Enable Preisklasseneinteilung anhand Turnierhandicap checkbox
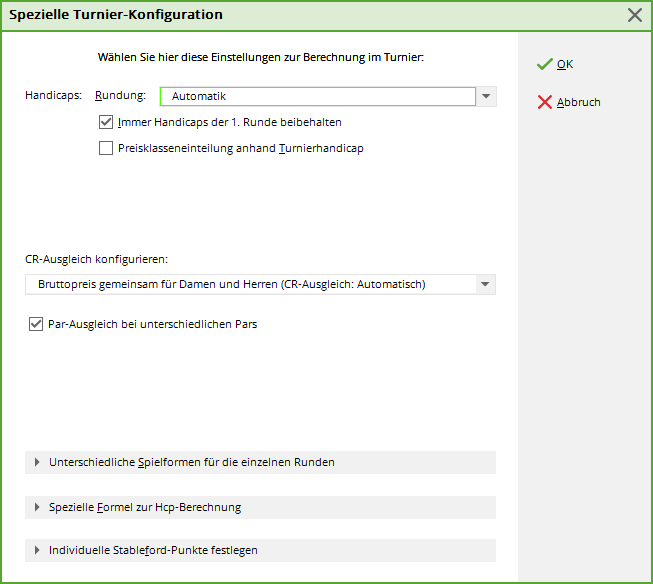Viewport: 653px width, 584px height. [x=106, y=148]
